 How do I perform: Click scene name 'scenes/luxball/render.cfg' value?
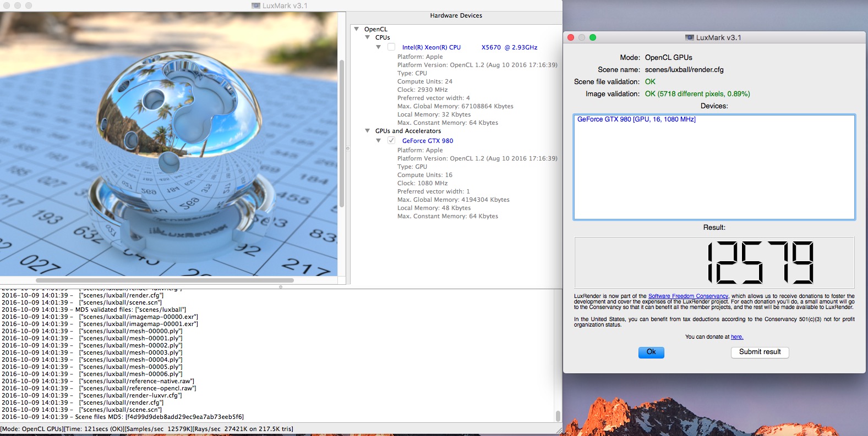[x=684, y=70]
